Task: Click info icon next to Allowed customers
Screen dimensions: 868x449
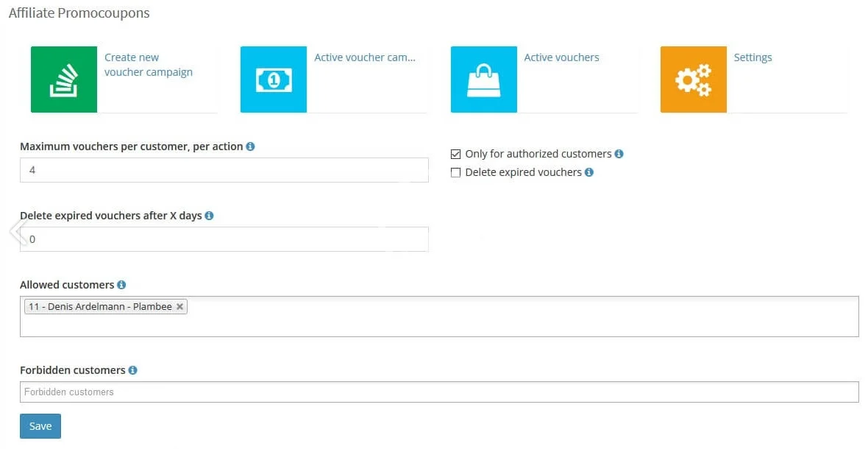Action: [121, 284]
